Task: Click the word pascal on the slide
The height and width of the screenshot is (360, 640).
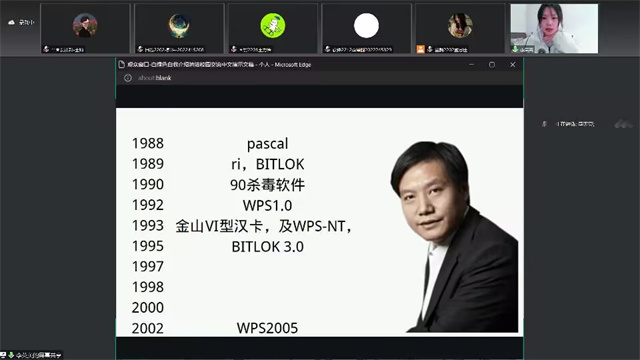Action: click(x=267, y=144)
